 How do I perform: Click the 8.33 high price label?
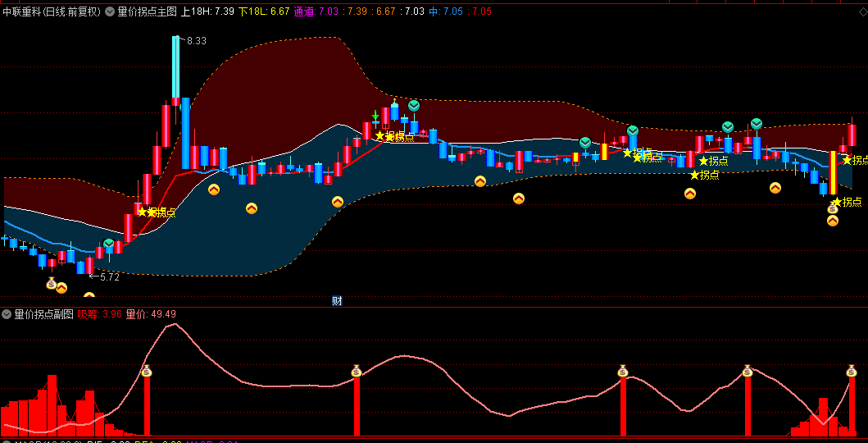coord(197,41)
